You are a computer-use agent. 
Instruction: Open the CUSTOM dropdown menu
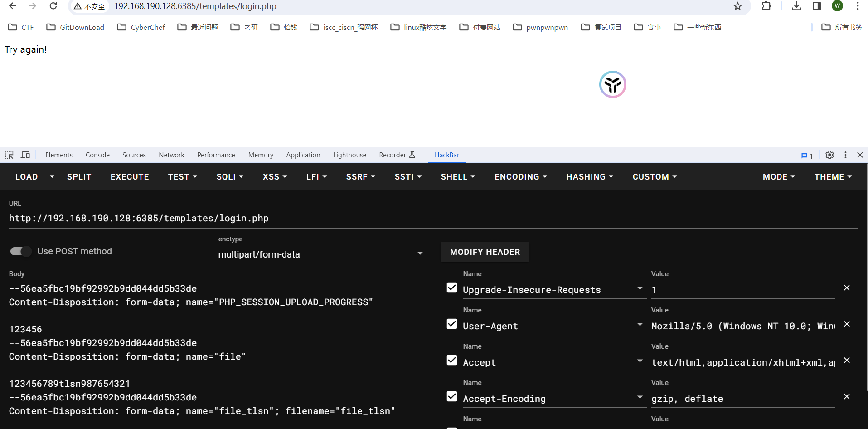[655, 177]
